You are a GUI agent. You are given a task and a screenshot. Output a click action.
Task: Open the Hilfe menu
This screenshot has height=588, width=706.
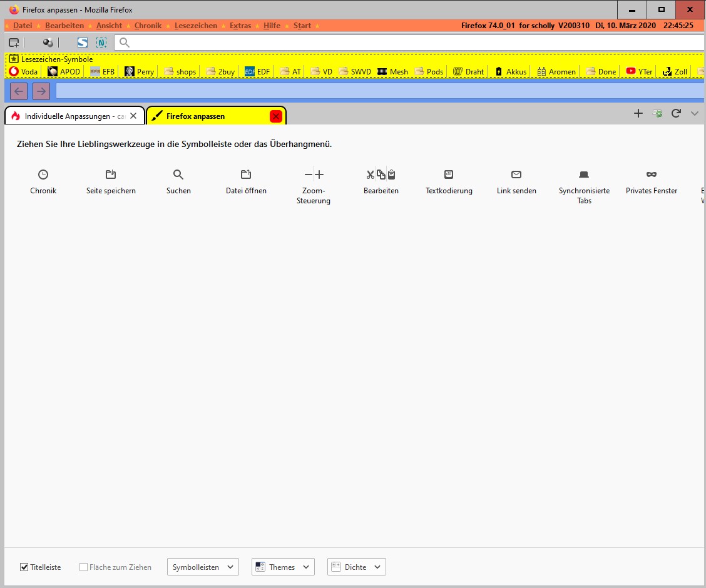click(272, 26)
